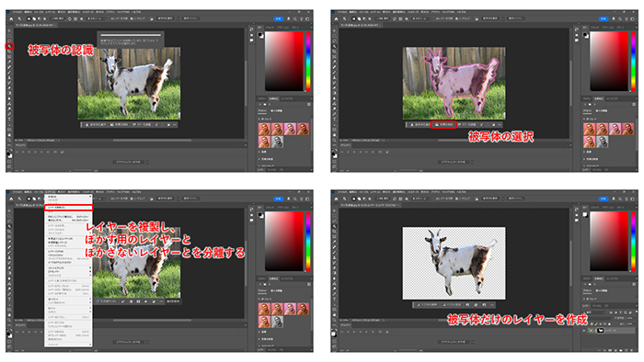Click the rainbow hue slider in the pink-outlined goat screenshot
Viewport: 644px width, 362px height.
click(633, 62)
